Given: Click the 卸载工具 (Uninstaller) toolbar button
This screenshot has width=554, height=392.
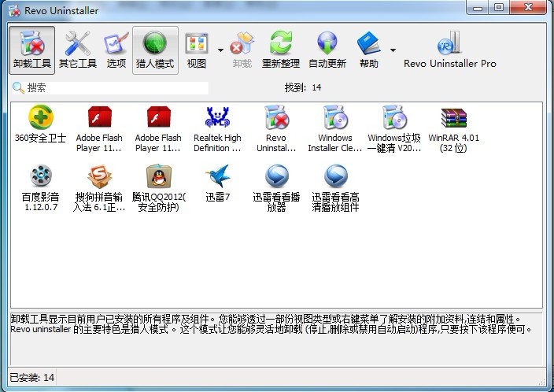Looking at the screenshot, I should coord(32,50).
